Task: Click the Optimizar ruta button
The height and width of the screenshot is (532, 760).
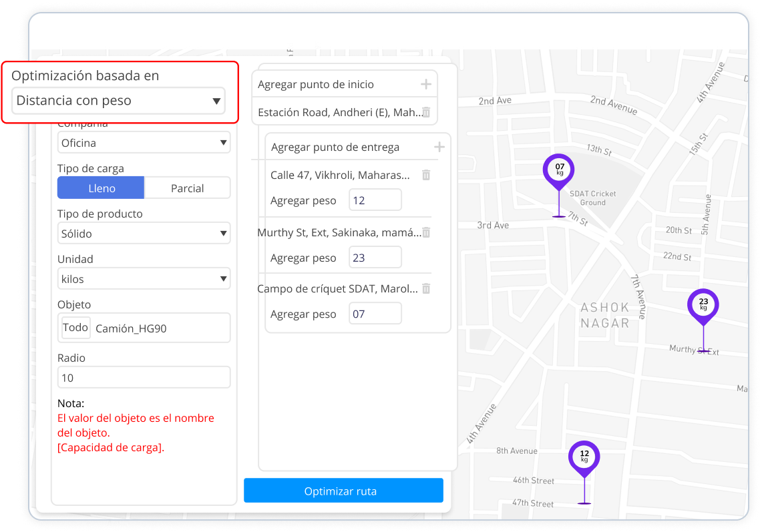Action: (343, 491)
